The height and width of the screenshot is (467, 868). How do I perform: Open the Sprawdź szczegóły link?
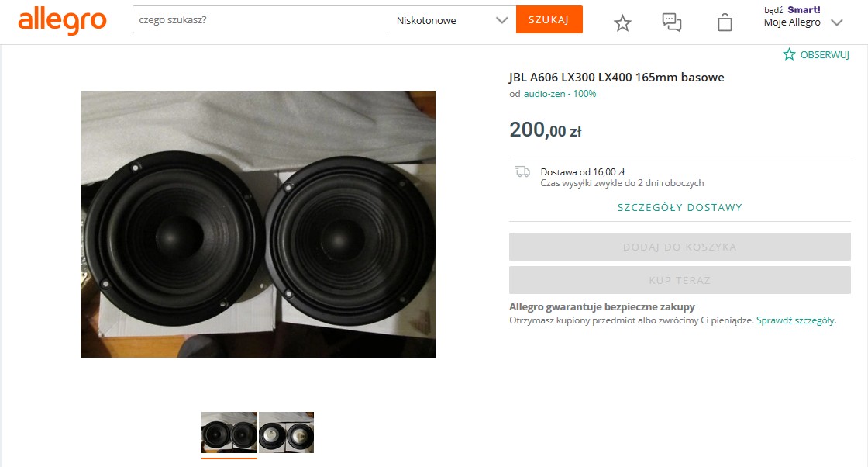tap(795, 320)
